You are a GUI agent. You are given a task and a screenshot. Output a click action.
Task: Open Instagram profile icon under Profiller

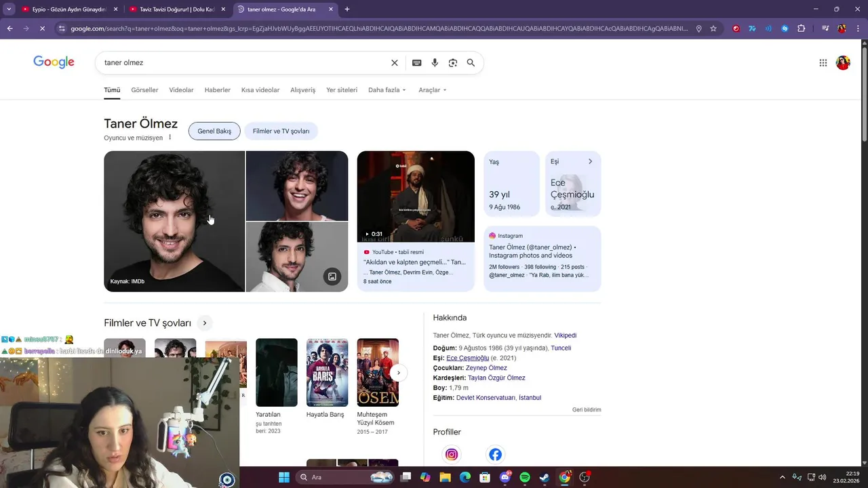coord(452,455)
